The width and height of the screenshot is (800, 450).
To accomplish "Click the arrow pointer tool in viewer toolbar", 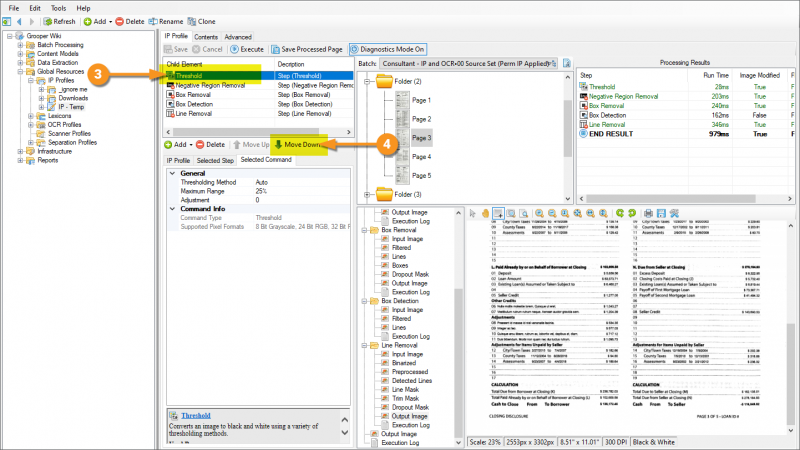I will click(x=471, y=213).
